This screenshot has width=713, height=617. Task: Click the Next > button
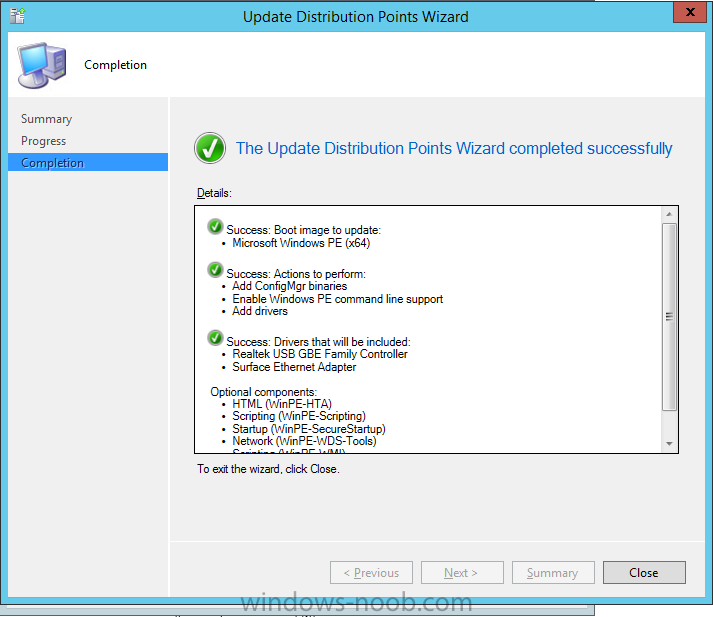462,572
